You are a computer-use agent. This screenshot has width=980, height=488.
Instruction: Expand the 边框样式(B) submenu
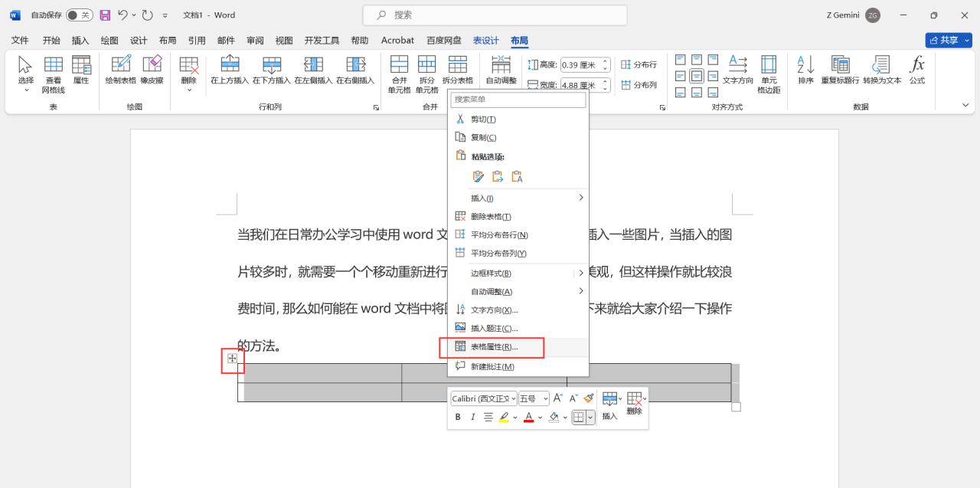pyautogui.click(x=518, y=273)
